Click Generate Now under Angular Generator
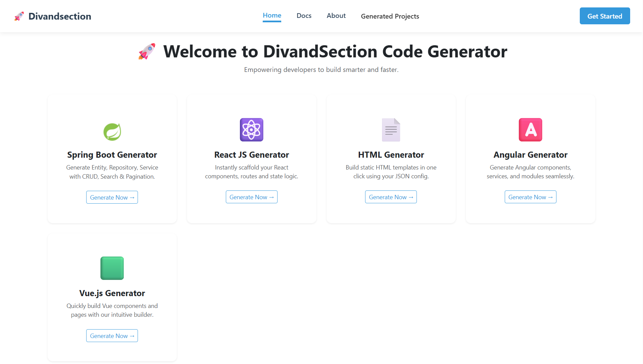This screenshot has height=364, width=643. click(530, 197)
